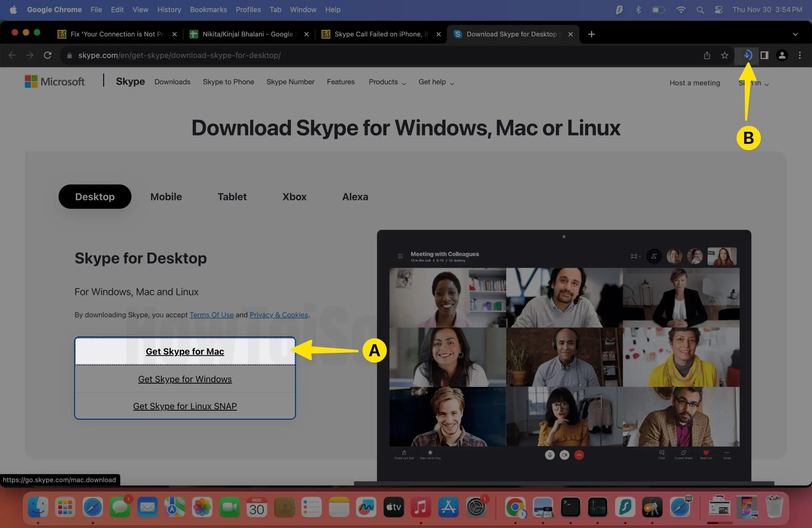
Task: Expand the Products dropdown
Action: (x=387, y=82)
